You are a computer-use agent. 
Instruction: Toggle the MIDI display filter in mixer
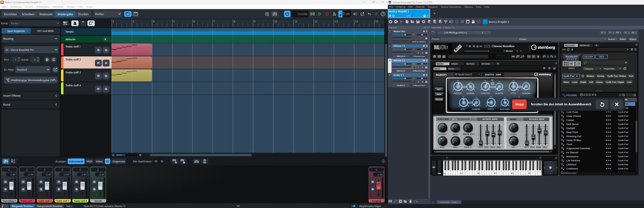tap(90, 161)
